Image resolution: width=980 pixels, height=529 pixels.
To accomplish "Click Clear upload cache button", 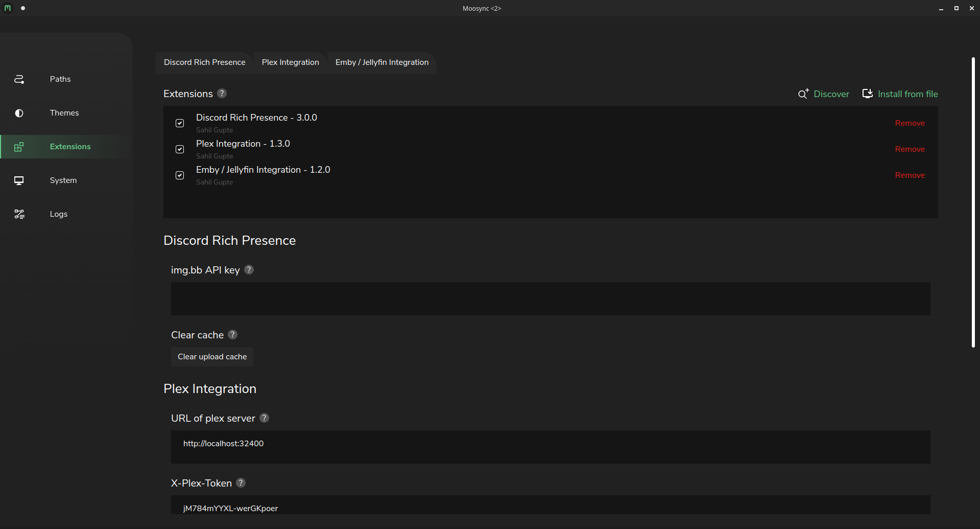I will 212,357.
